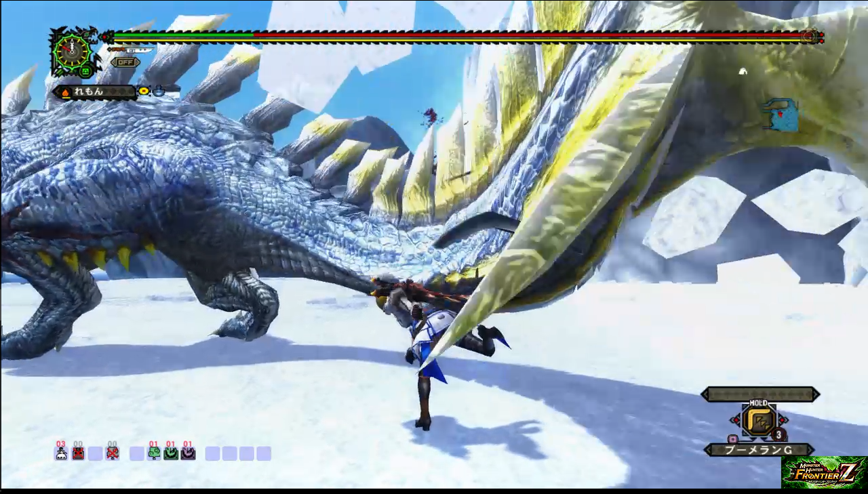Click the blank bar above HOLD
This screenshot has height=494, width=868.
click(x=760, y=394)
